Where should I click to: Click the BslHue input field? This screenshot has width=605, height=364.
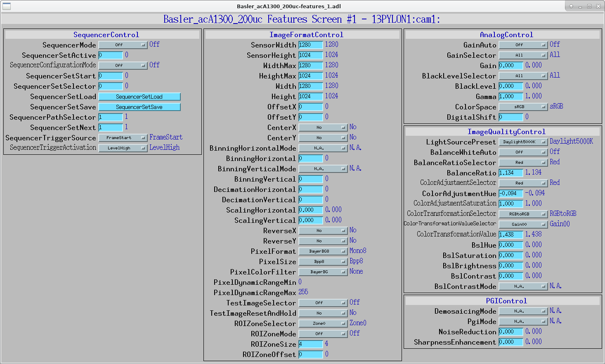pos(511,245)
